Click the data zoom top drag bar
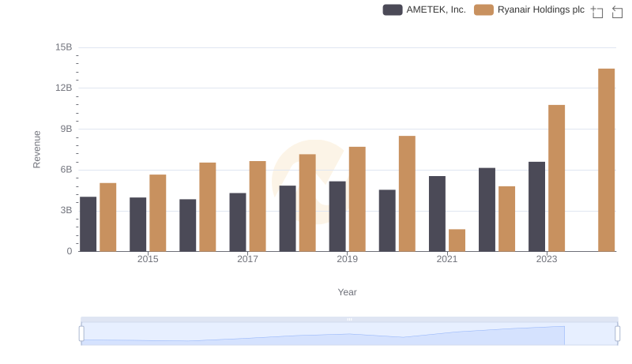Image resolution: width=632 pixels, height=364 pixels. pyautogui.click(x=349, y=319)
